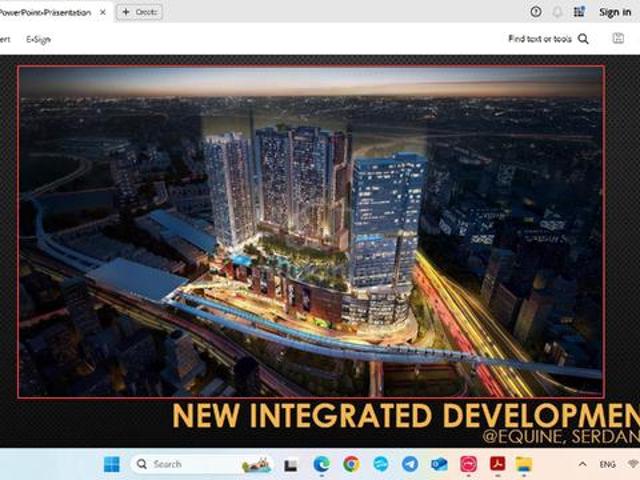
Task: Open Adobe Acrobat from taskbar
Action: pos(496,464)
